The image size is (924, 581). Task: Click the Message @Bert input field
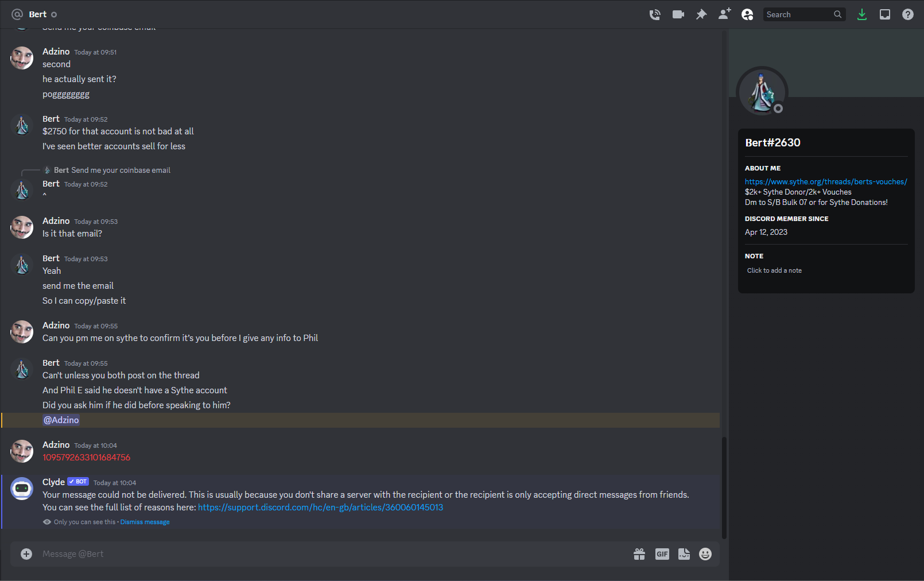pyautogui.click(x=333, y=554)
